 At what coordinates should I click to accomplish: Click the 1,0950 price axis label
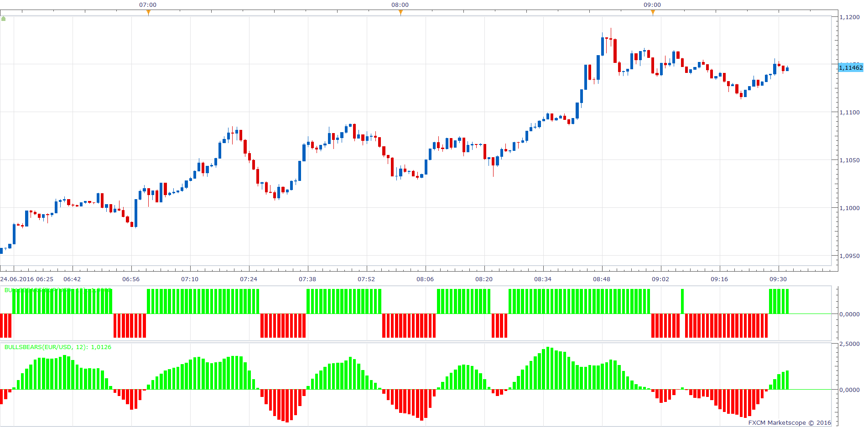click(x=850, y=256)
